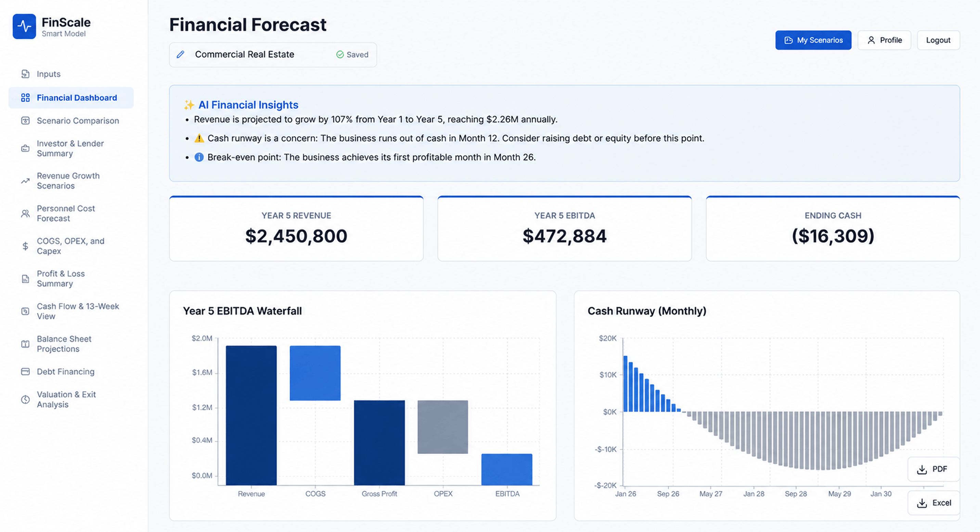The image size is (980, 532).
Task: Click the Year 5 EBITDA Waterfall title
Action: pyautogui.click(x=242, y=311)
